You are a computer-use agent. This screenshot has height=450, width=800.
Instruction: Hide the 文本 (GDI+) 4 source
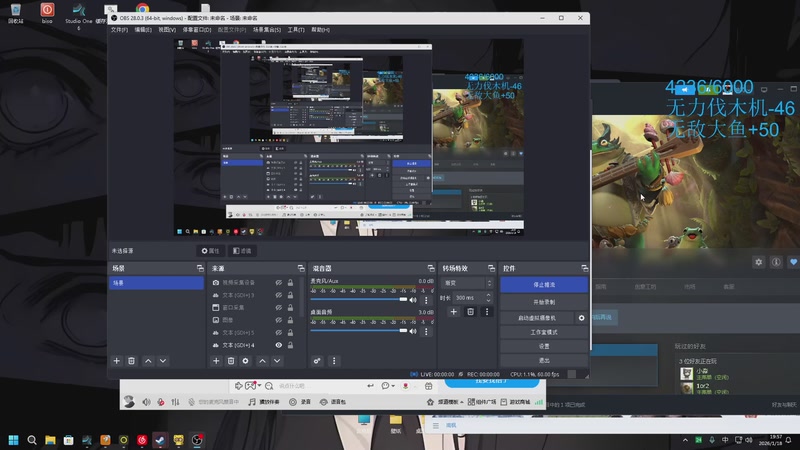[279, 345]
